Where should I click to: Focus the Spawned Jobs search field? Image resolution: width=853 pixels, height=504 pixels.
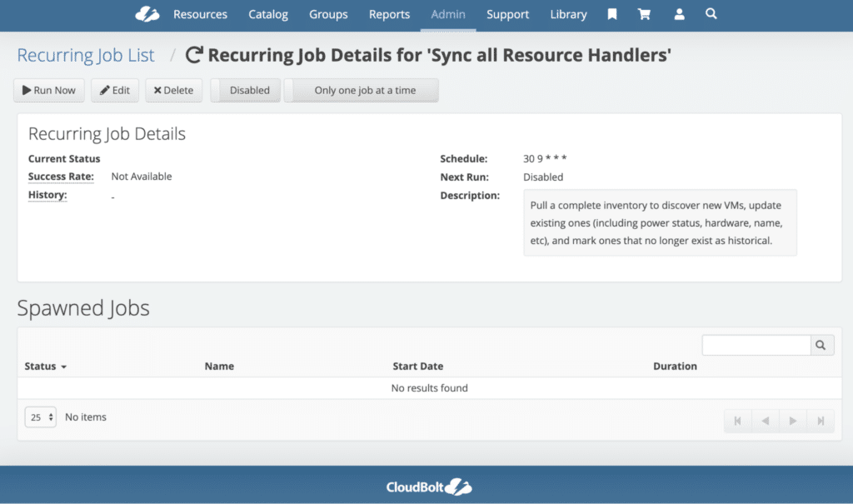(756, 345)
